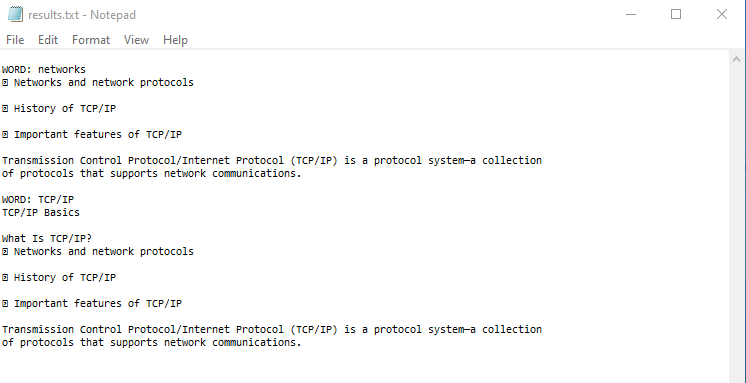Open the File menu

[15, 40]
